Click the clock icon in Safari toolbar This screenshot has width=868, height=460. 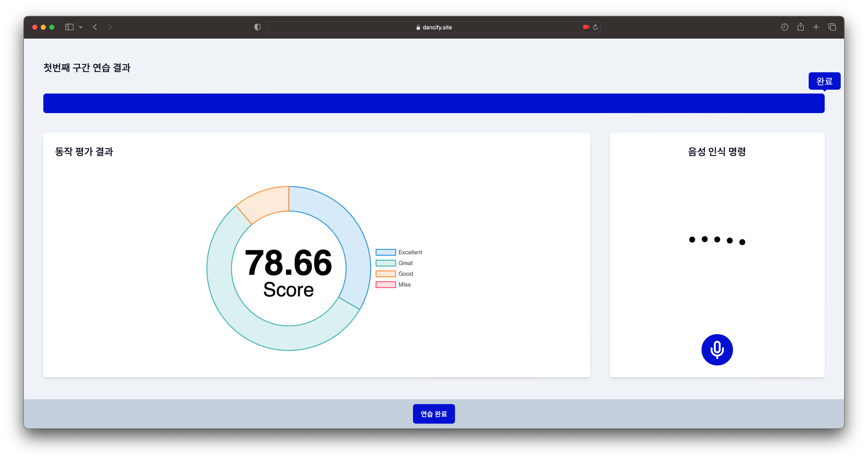(x=784, y=27)
